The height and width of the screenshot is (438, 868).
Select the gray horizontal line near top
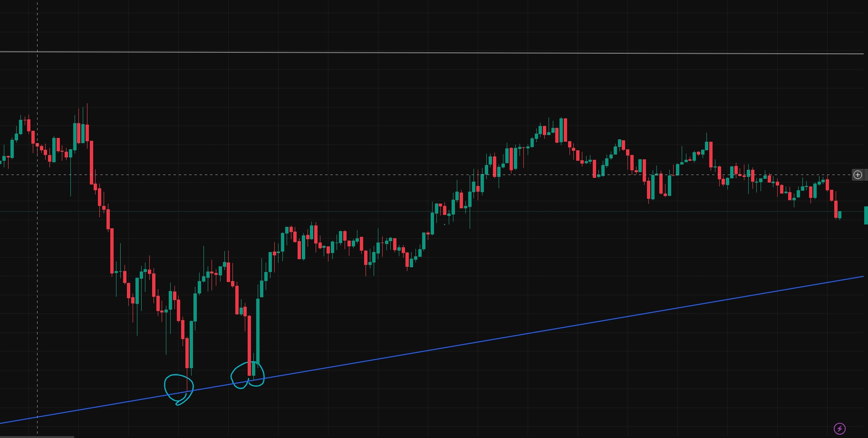coord(428,53)
